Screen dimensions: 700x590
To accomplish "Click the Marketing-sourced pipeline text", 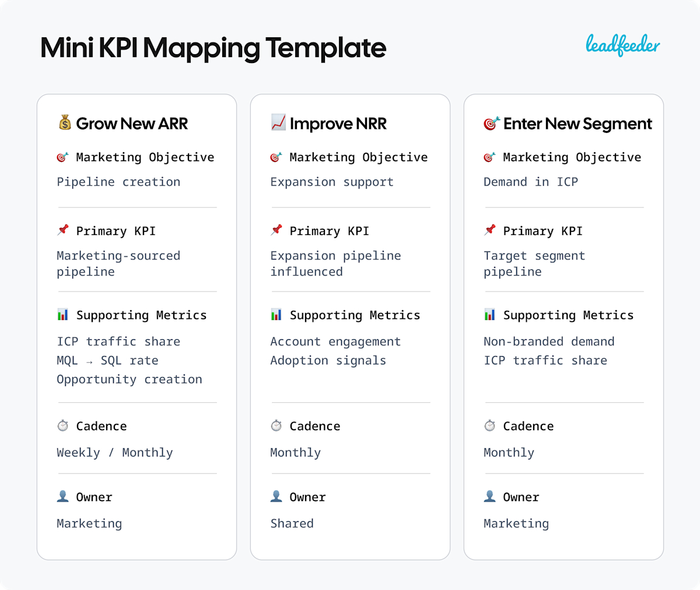I will [118, 264].
